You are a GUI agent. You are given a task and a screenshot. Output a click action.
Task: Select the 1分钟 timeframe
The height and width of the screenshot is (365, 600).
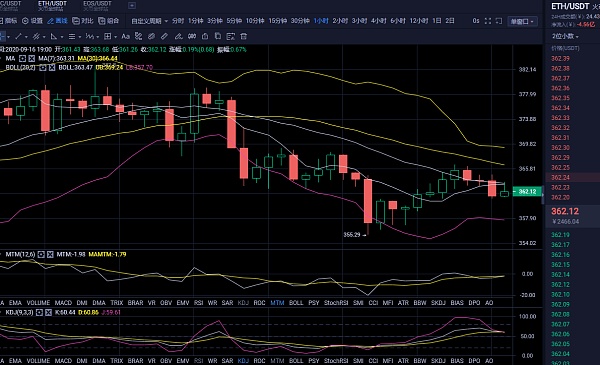pyautogui.click(x=196, y=21)
